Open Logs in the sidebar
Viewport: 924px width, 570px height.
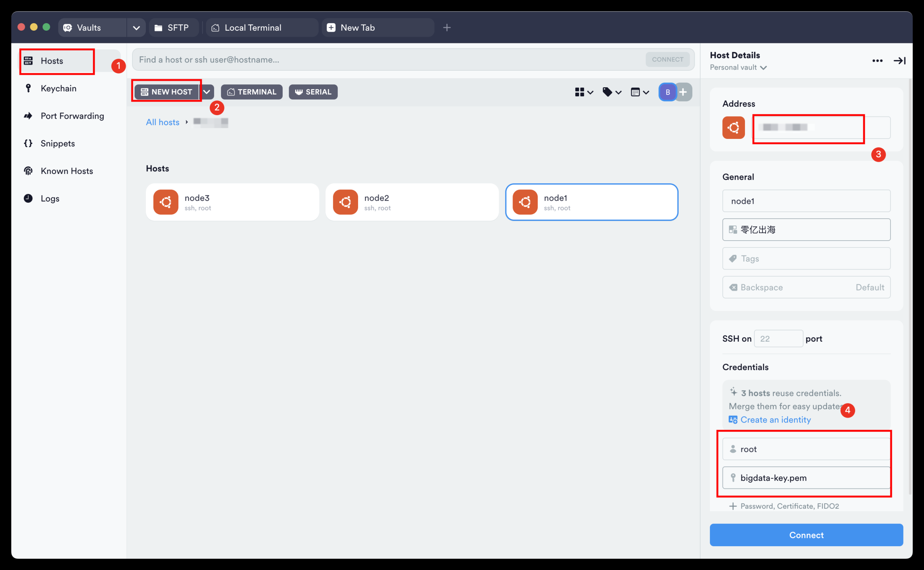pos(50,198)
